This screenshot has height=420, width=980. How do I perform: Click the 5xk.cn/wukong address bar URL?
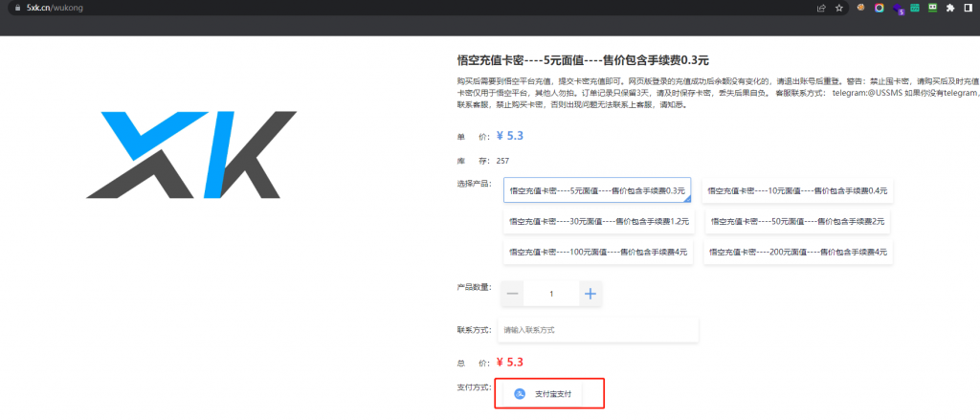pos(55,8)
